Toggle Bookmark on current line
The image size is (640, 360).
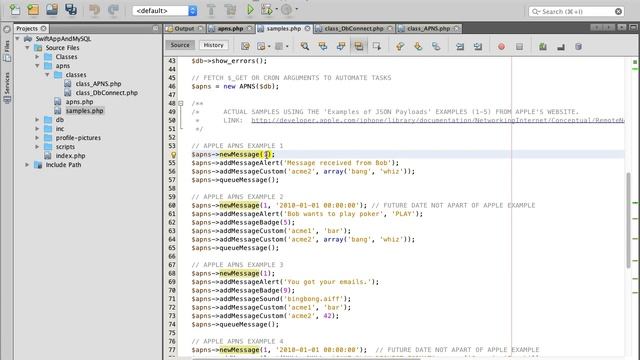click(x=436, y=46)
